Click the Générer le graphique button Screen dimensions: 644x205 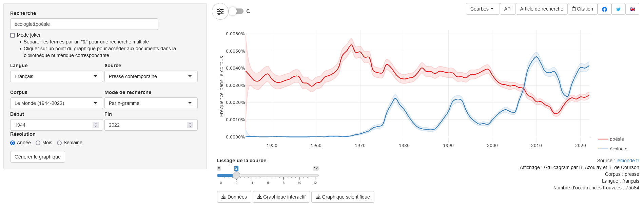tap(38, 157)
